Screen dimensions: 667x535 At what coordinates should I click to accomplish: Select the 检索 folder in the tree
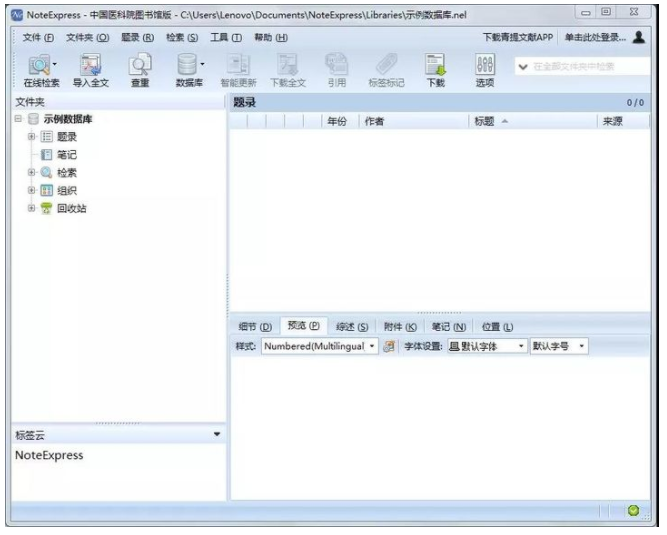pos(67,173)
